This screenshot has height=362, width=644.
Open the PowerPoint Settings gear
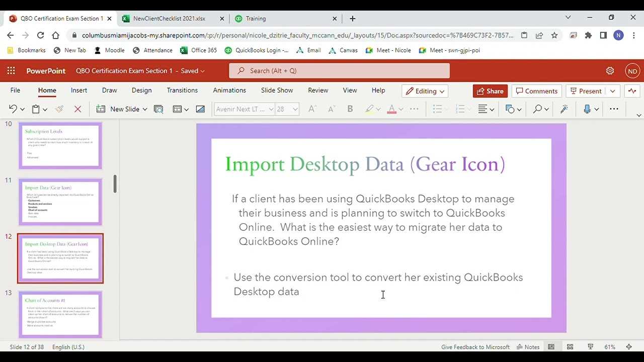[610, 71]
